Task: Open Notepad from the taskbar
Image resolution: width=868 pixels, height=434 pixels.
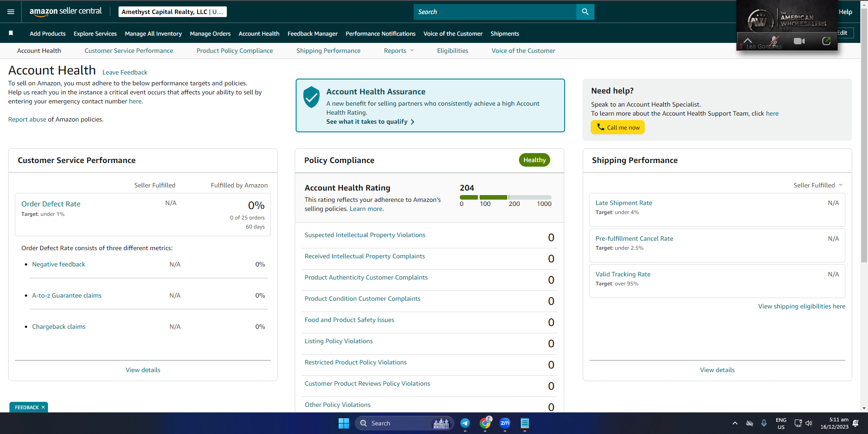Action: click(525, 423)
